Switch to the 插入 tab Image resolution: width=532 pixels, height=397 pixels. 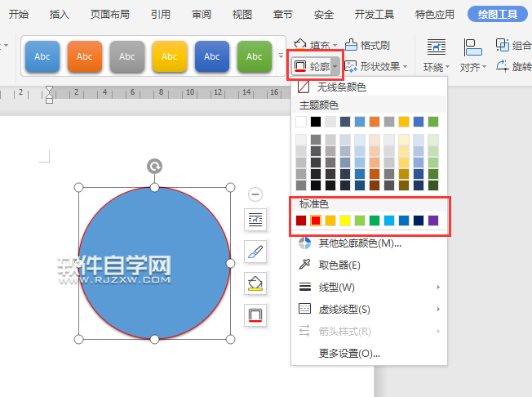[x=60, y=14]
